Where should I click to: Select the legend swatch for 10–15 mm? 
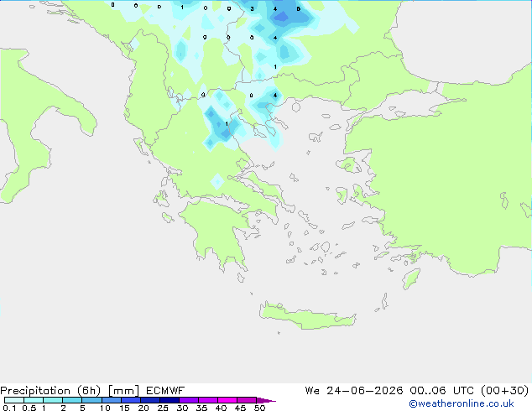(111, 400)
